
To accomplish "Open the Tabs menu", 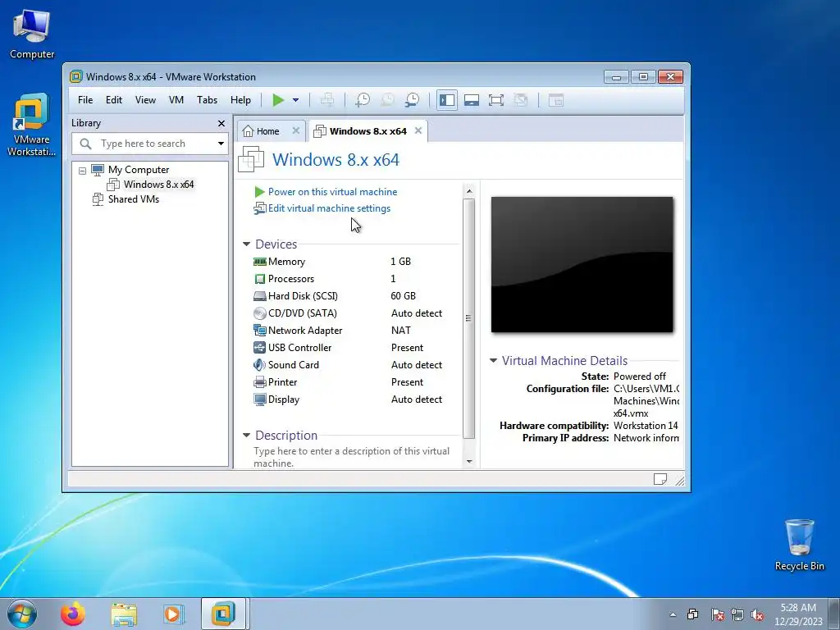I will tap(207, 100).
